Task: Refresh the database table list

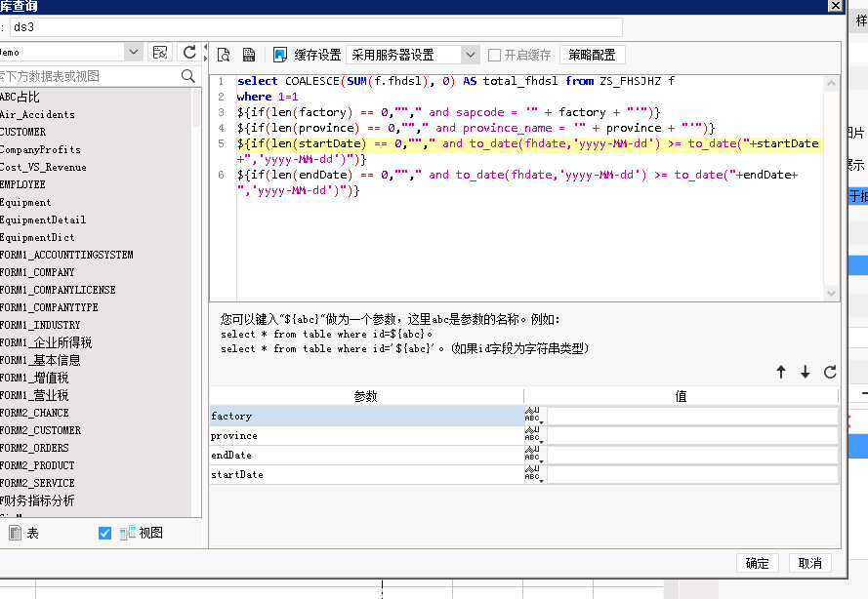Action: click(189, 53)
